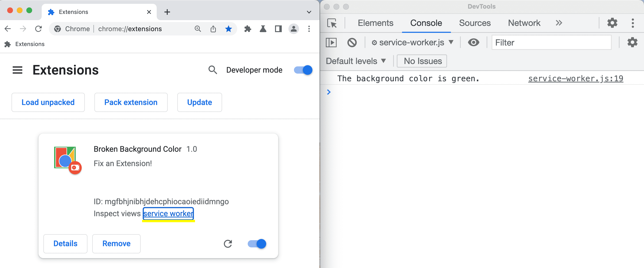This screenshot has height=268, width=644.
Task: Expand Default levels dropdown in Console
Action: (356, 61)
